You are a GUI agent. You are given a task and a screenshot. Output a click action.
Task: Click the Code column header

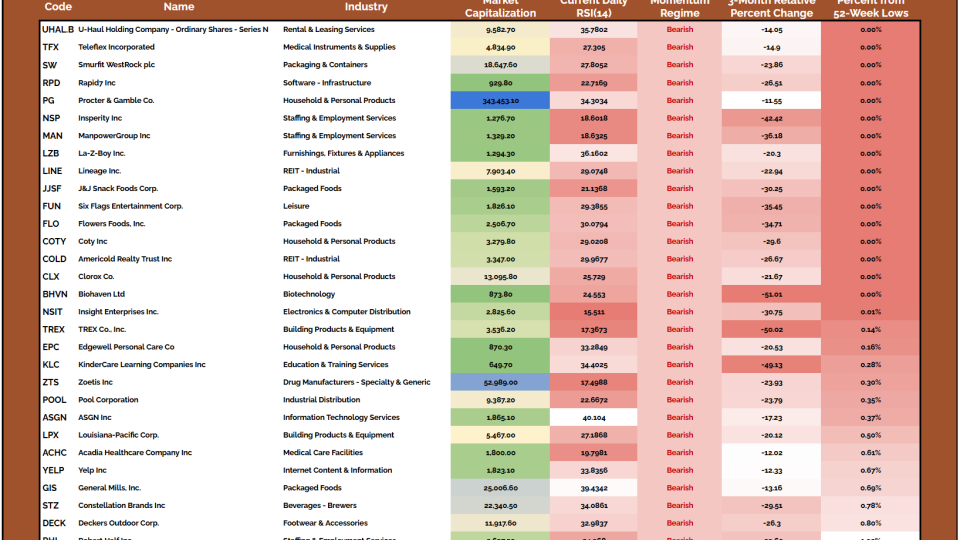[x=58, y=7]
